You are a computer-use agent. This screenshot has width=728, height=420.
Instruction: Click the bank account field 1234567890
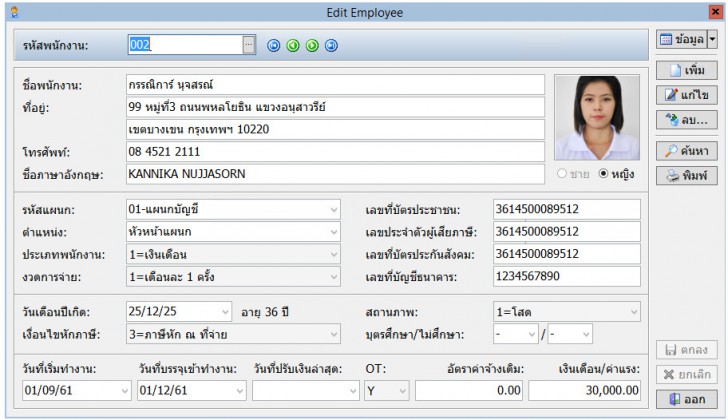567,277
